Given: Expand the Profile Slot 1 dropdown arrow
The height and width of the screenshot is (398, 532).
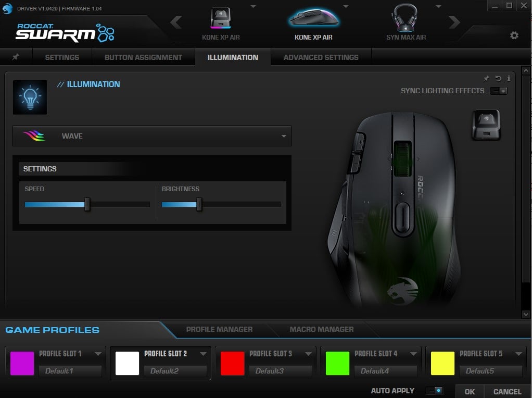Looking at the screenshot, I should [x=98, y=354].
